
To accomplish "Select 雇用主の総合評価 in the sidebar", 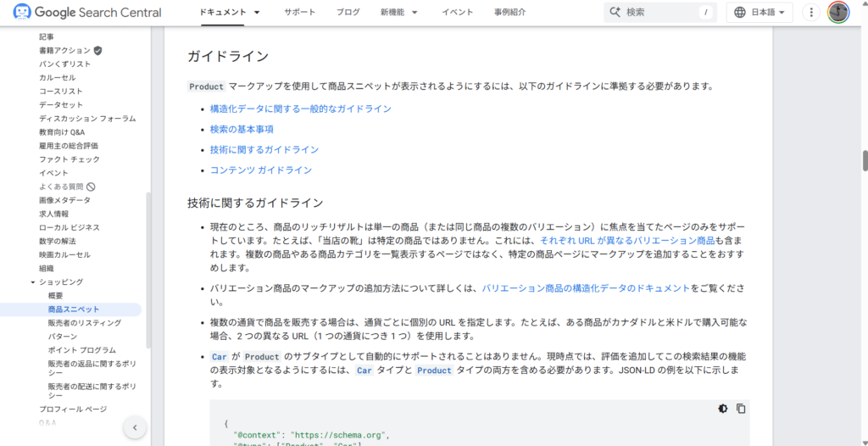I will 68,146.
